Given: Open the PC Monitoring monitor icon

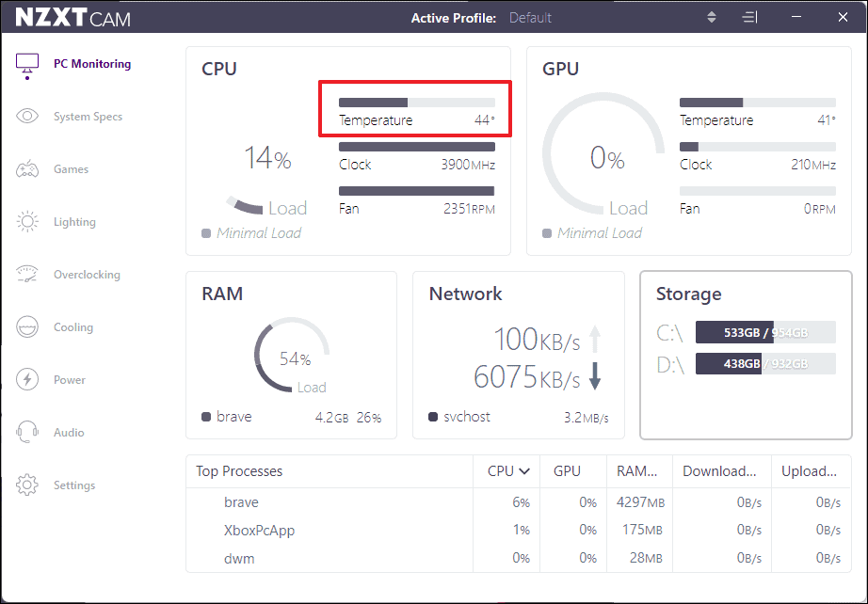Looking at the screenshot, I should tap(27, 66).
